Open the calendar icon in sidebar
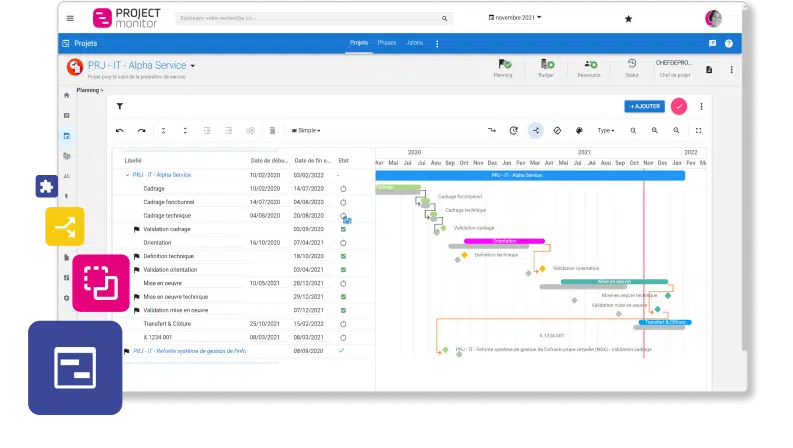 pos(67,136)
